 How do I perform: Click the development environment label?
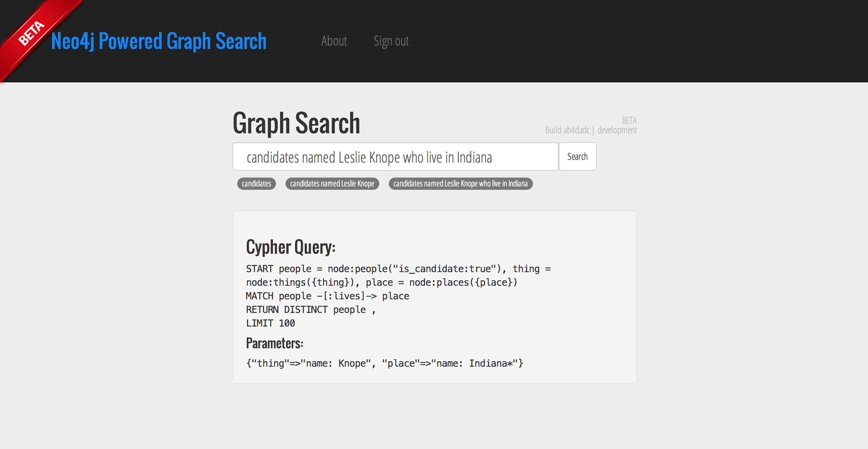(617, 130)
